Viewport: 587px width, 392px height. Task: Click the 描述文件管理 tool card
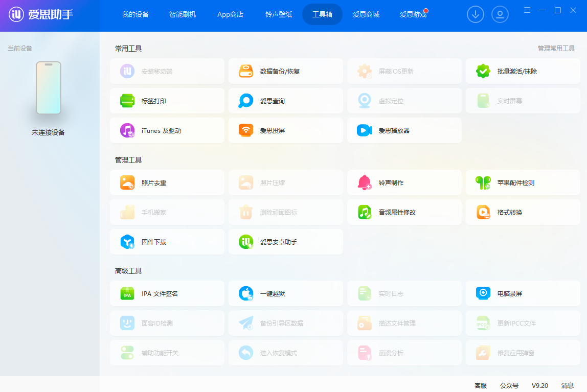coord(404,323)
